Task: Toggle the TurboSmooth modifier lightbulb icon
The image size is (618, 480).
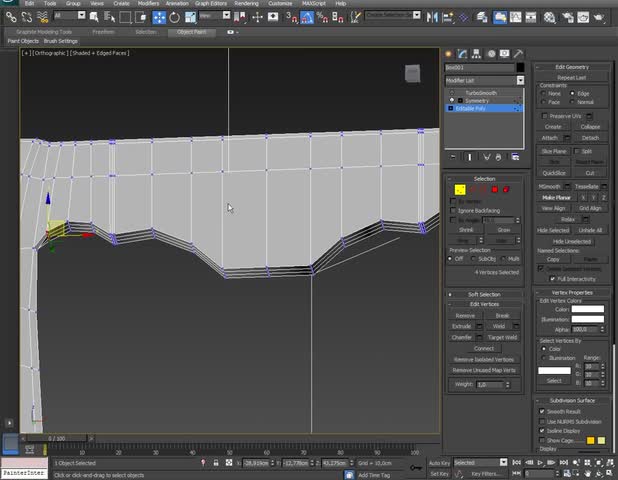Action: [x=452, y=93]
